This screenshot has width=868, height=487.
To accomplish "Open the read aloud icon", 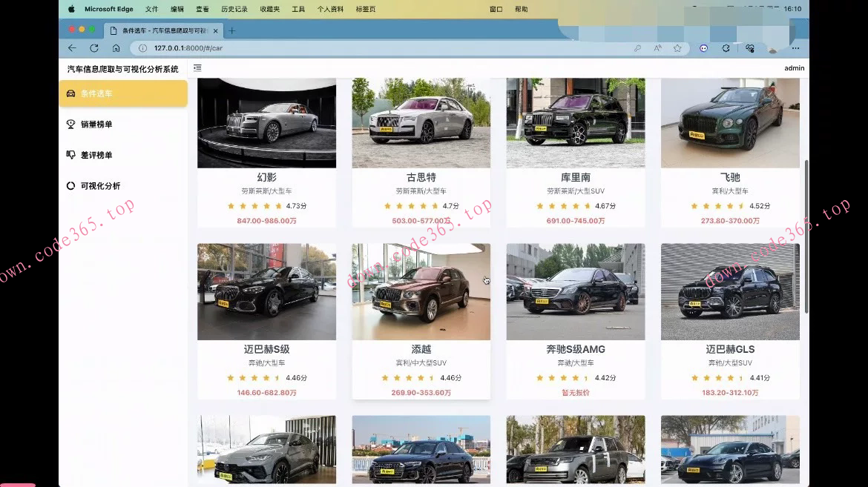I will (x=657, y=48).
